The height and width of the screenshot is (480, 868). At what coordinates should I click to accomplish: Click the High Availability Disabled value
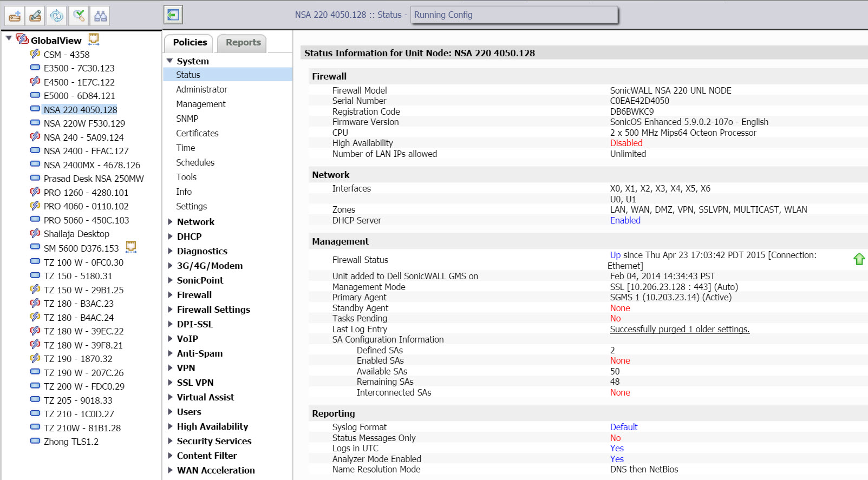[626, 143]
